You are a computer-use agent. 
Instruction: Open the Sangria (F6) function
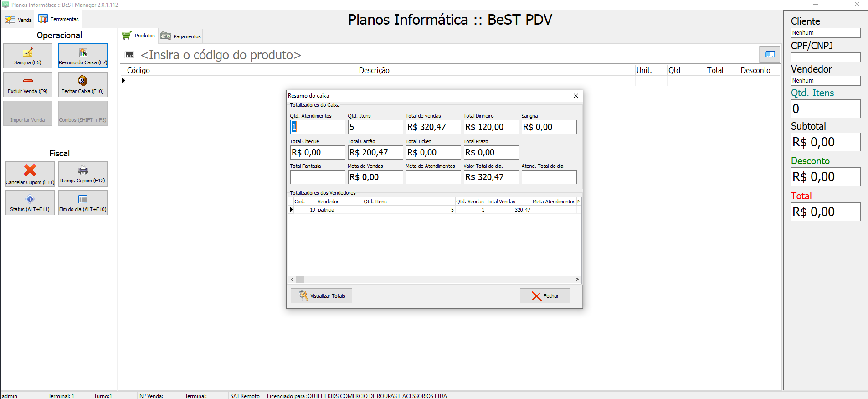[x=28, y=56]
